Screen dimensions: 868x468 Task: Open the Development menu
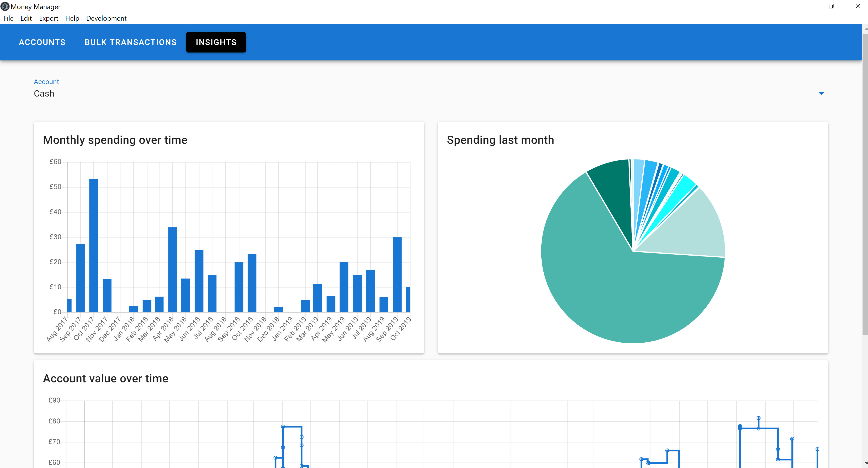[x=106, y=18]
